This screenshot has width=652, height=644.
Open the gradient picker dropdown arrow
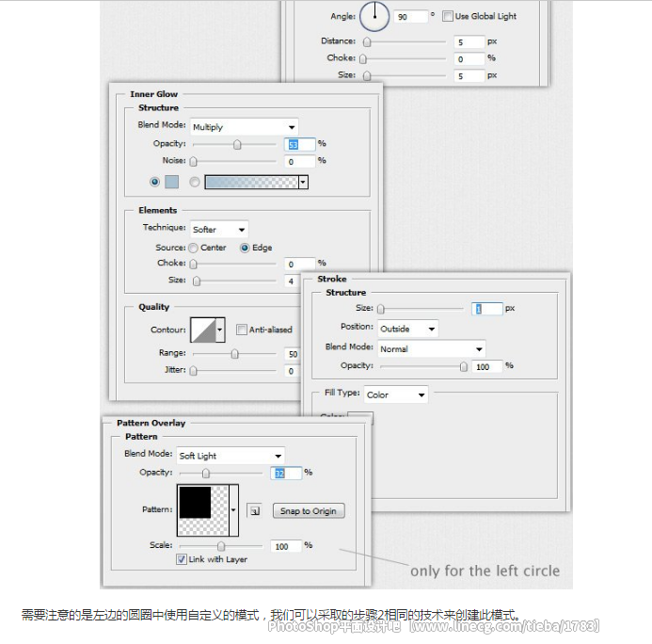(303, 182)
